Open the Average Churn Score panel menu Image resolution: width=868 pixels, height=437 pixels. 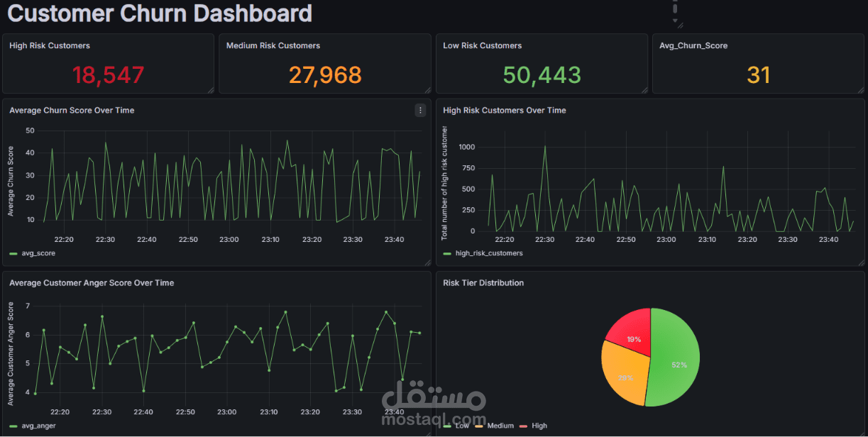pos(420,110)
